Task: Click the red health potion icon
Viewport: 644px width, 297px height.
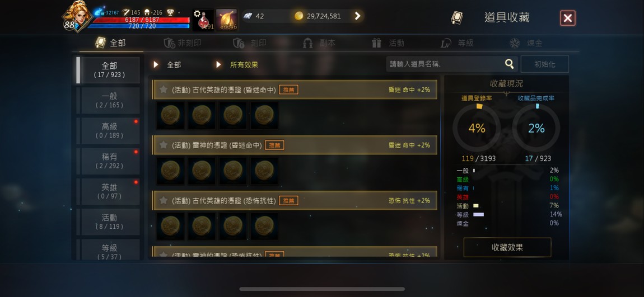Action: click(x=203, y=20)
